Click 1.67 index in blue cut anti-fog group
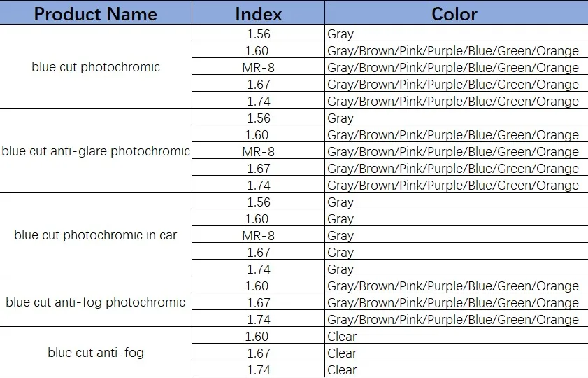The width and height of the screenshot is (588, 378). 258,353
